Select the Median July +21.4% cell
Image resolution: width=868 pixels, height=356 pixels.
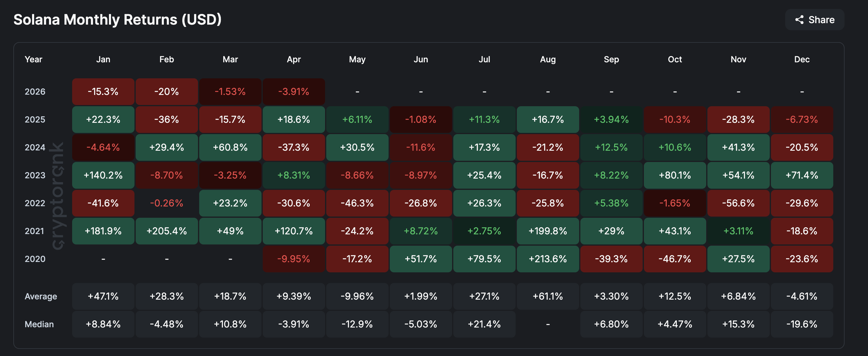point(484,324)
